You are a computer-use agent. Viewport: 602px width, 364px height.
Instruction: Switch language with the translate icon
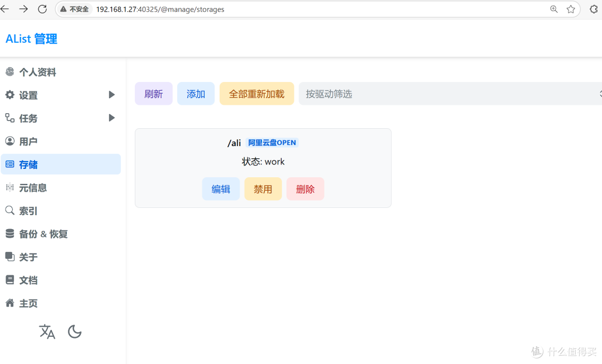(x=47, y=332)
